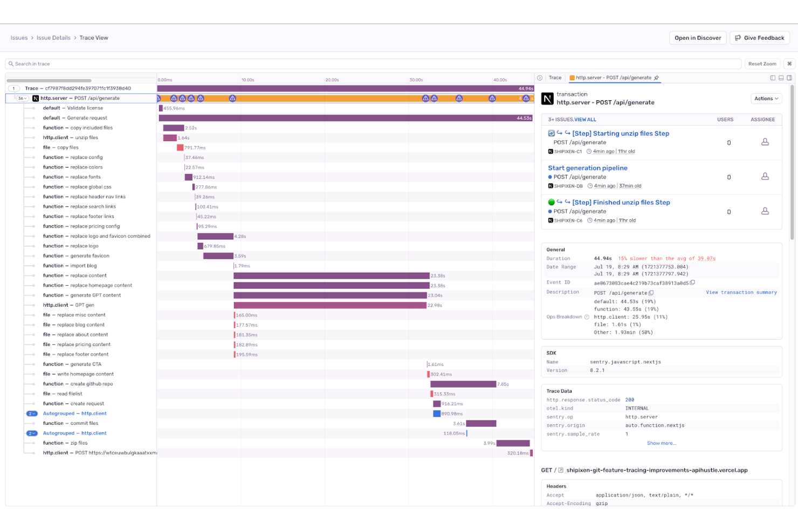Expand the Autogrouped http.client group

pyautogui.click(x=32, y=413)
